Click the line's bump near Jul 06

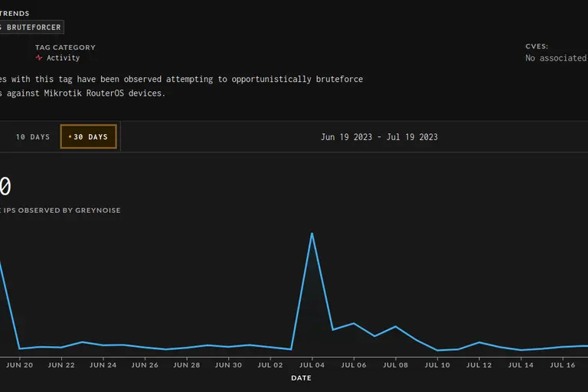coord(353,323)
